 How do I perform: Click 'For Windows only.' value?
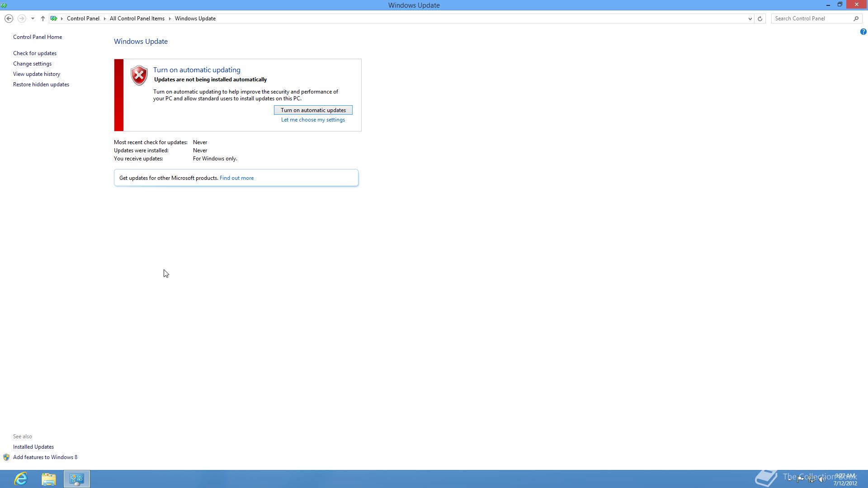point(215,159)
